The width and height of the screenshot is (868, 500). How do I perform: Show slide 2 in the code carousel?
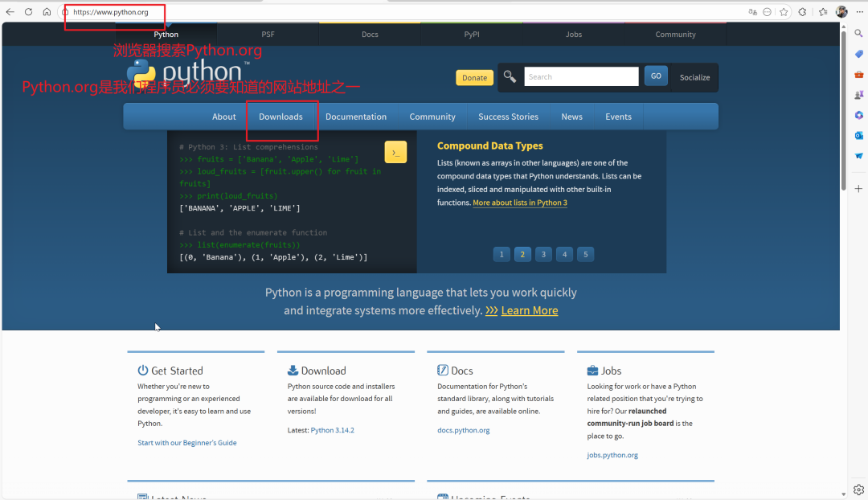coord(522,254)
